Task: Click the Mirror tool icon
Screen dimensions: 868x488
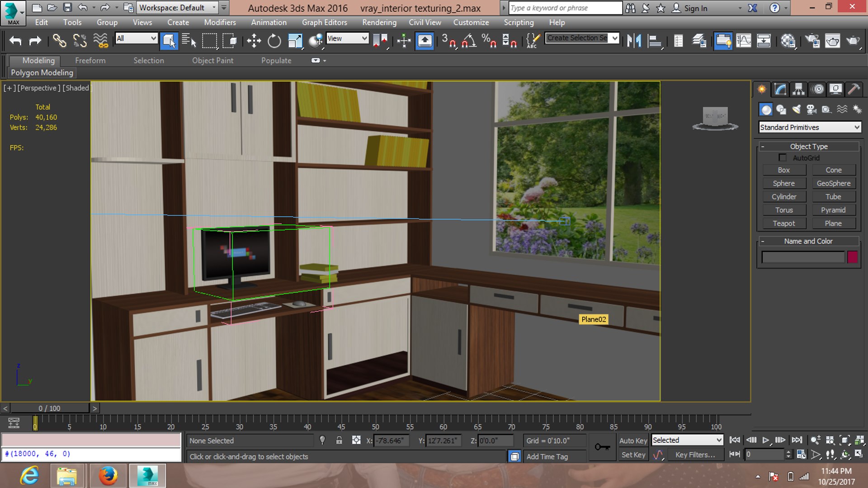Action: (x=634, y=41)
